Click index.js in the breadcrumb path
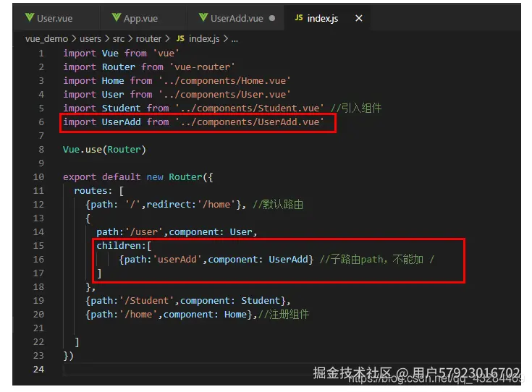Viewport: 532px width, 392px height. 204,39
